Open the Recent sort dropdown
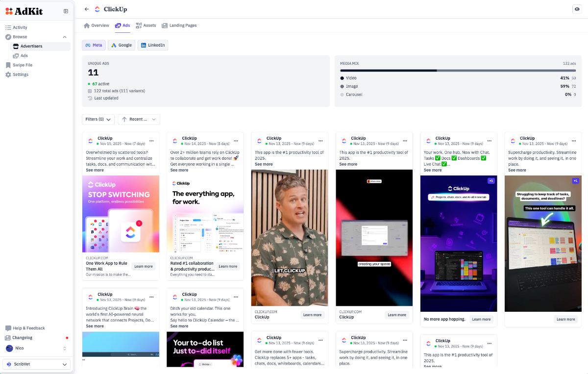The height and width of the screenshot is (374, 588). pos(139,119)
